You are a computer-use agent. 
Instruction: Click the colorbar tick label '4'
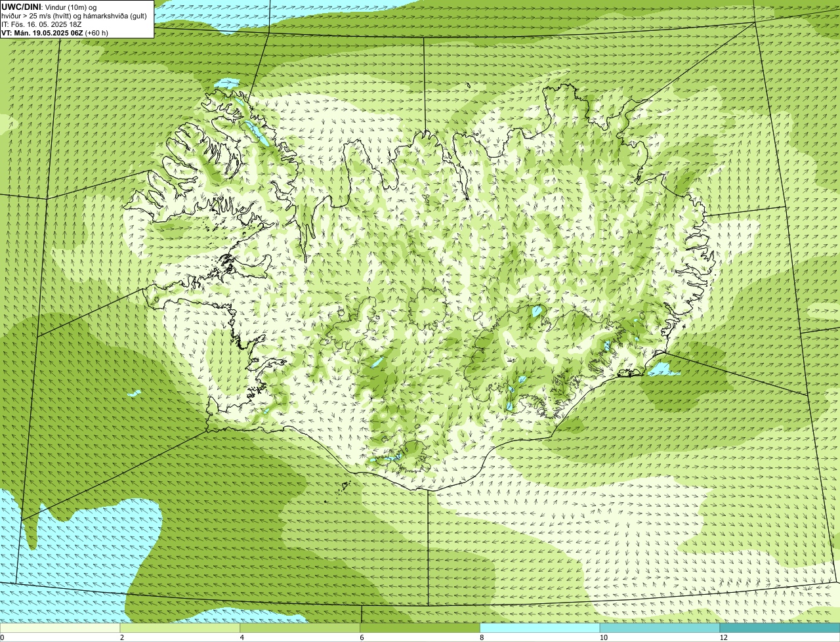[x=242, y=637]
